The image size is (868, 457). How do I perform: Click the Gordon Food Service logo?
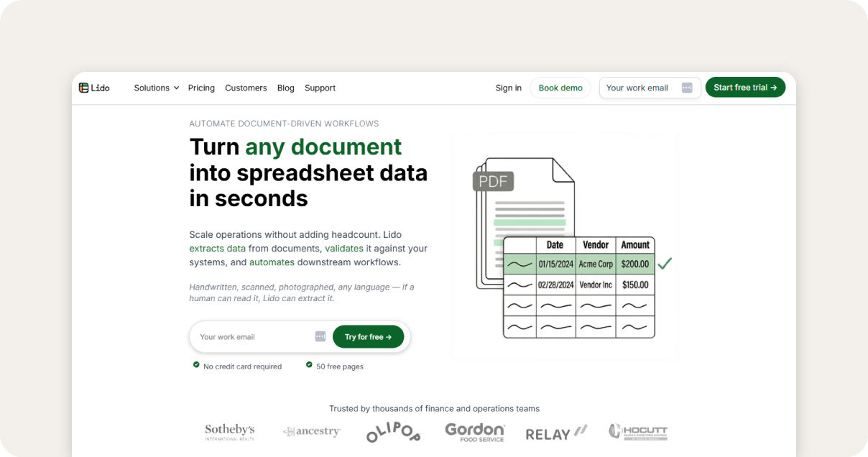(x=475, y=431)
